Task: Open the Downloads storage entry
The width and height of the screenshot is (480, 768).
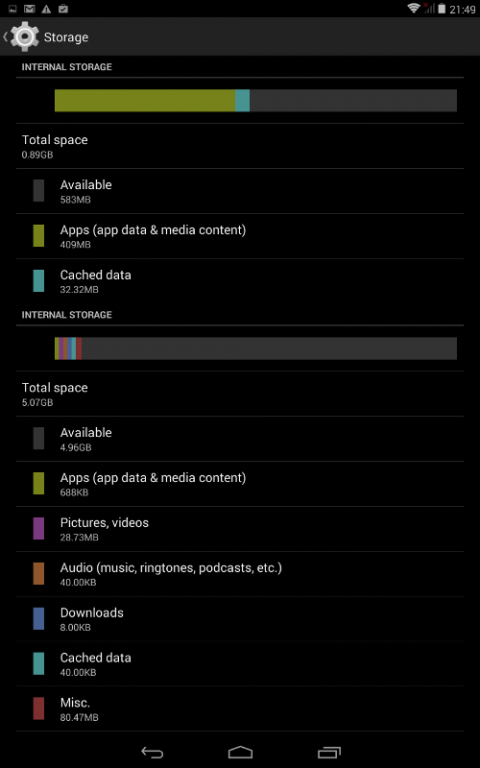Action: 240,619
